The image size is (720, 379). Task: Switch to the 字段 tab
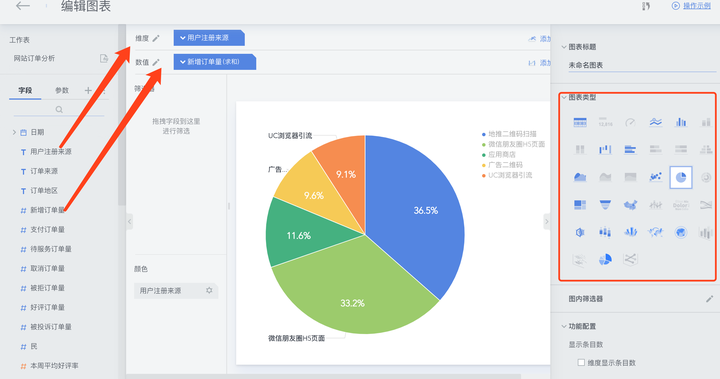pyautogui.click(x=25, y=90)
